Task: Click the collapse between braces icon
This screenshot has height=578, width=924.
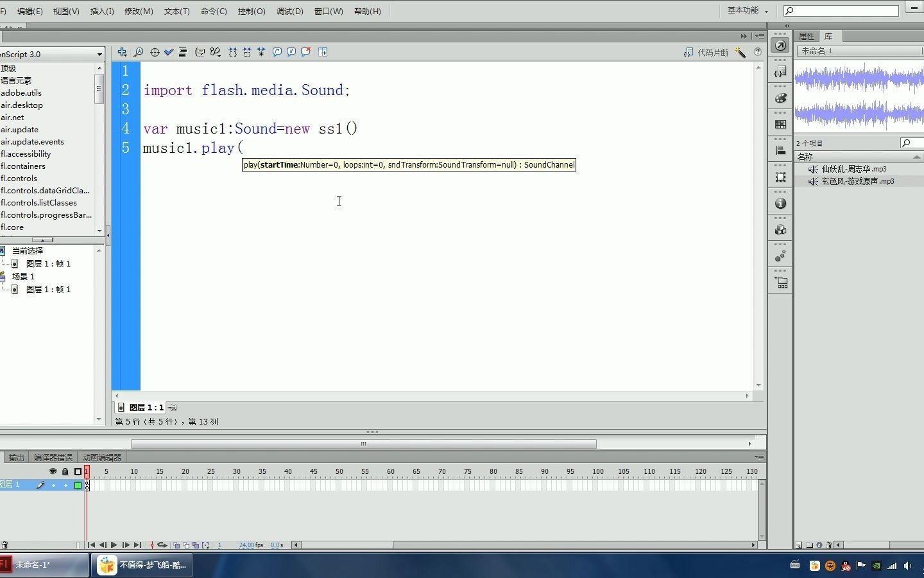Action: (x=232, y=52)
